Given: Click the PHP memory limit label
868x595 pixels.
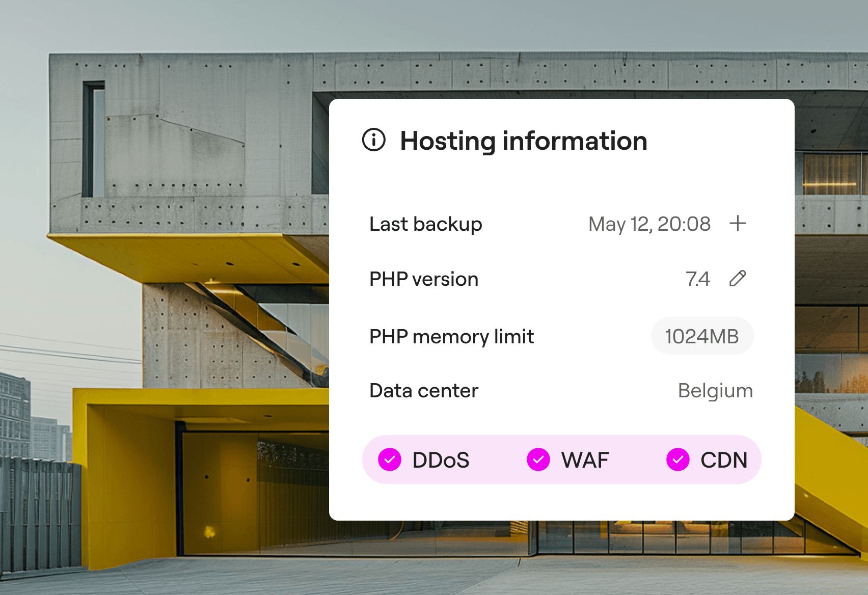Looking at the screenshot, I should (x=452, y=337).
